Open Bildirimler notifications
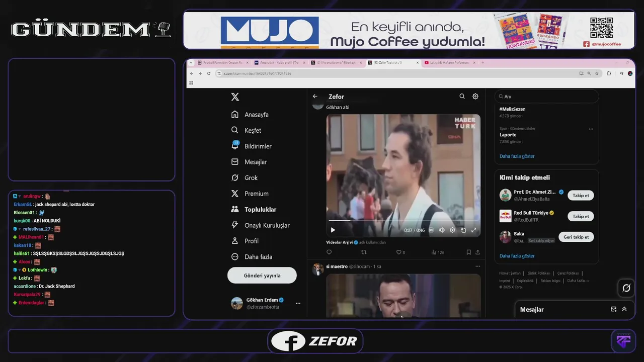Viewport: 644px width, 362px height. pos(251,146)
